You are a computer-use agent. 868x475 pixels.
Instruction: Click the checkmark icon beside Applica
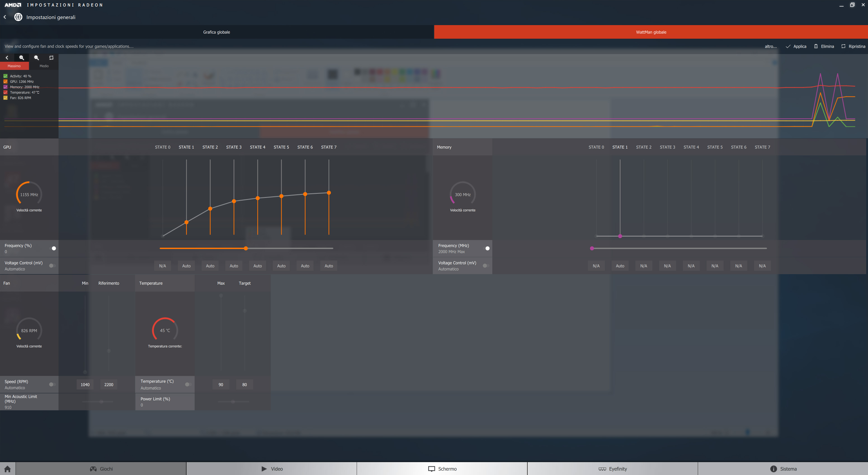788,47
